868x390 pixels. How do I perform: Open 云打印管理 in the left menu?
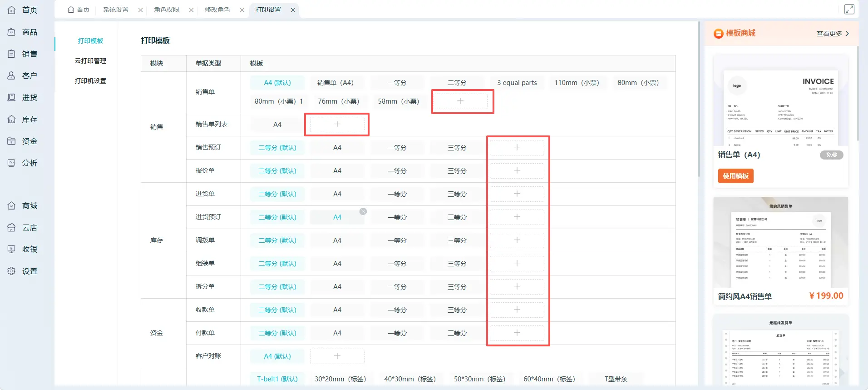90,61
